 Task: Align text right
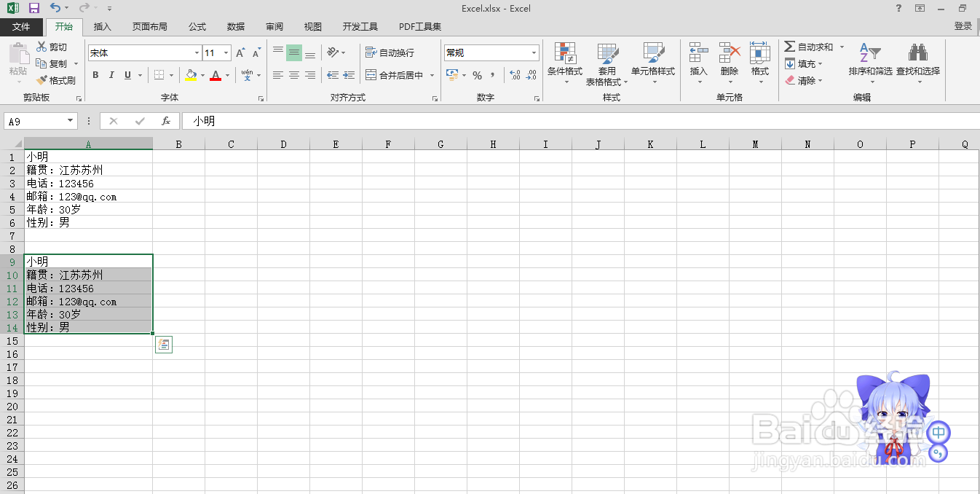click(310, 75)
